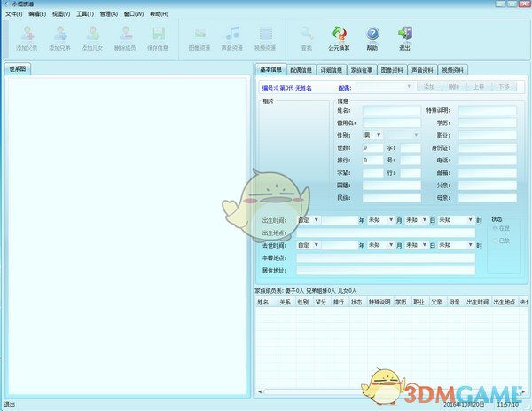
Task: Switch to the 视频资料 tab
Action: (452, 70)
